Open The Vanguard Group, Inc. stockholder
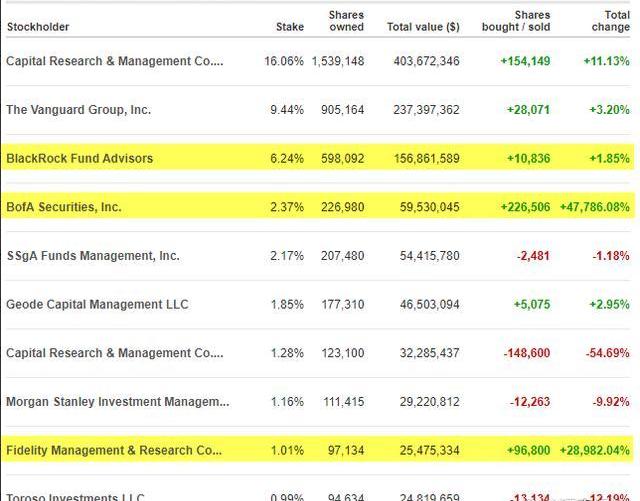This screenshot has height=501, width=640. tap(79, 110)
